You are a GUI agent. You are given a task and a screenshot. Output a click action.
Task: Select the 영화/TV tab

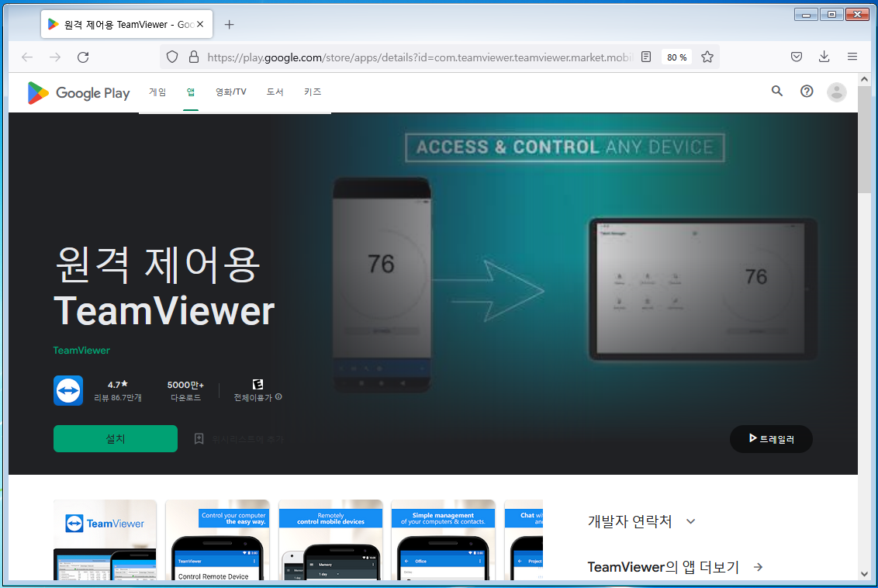[x=230, y=92]
